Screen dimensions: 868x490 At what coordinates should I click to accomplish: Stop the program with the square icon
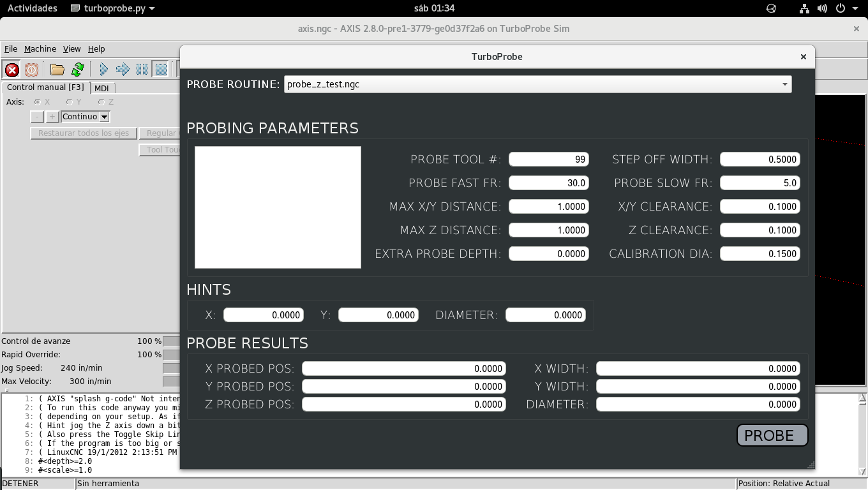point(161,70)
